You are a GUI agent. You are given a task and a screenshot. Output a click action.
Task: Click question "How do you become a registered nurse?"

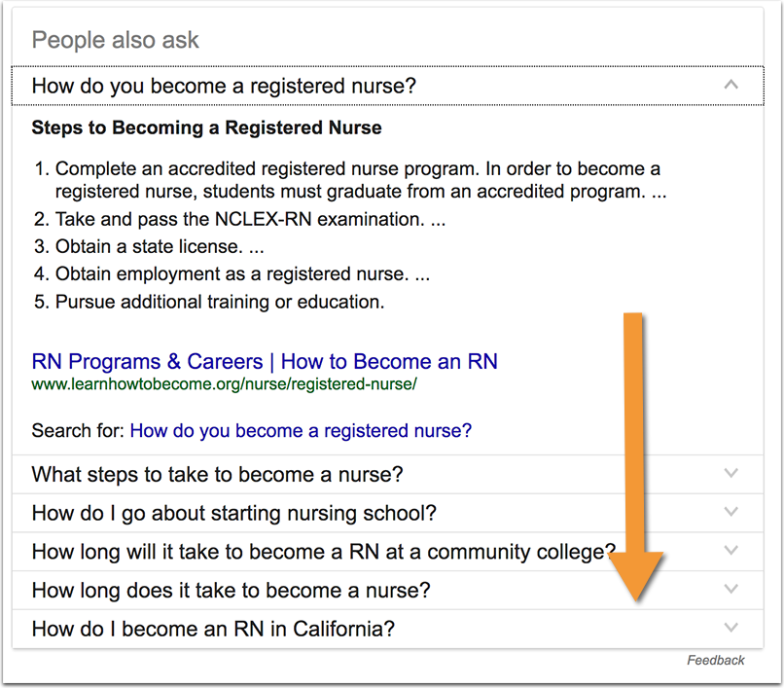(224, 86)
